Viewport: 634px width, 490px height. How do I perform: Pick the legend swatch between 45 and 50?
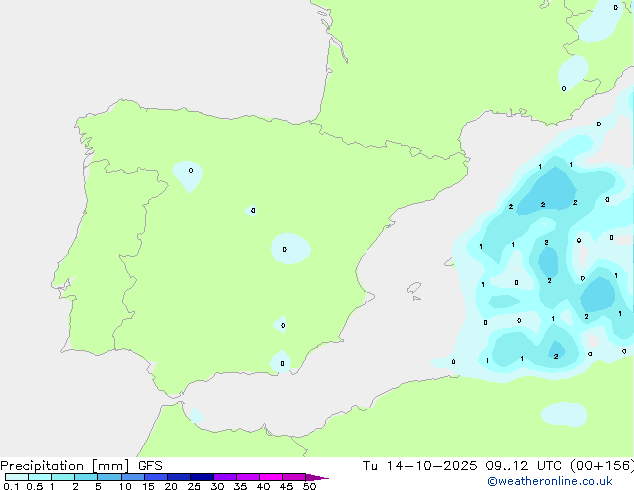tap(294, 477)
